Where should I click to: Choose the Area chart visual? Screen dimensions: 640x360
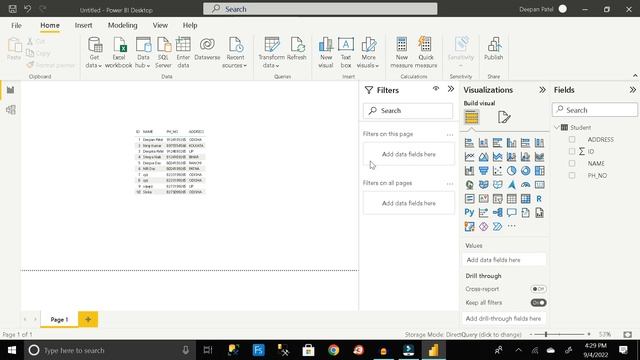[483, 157]
